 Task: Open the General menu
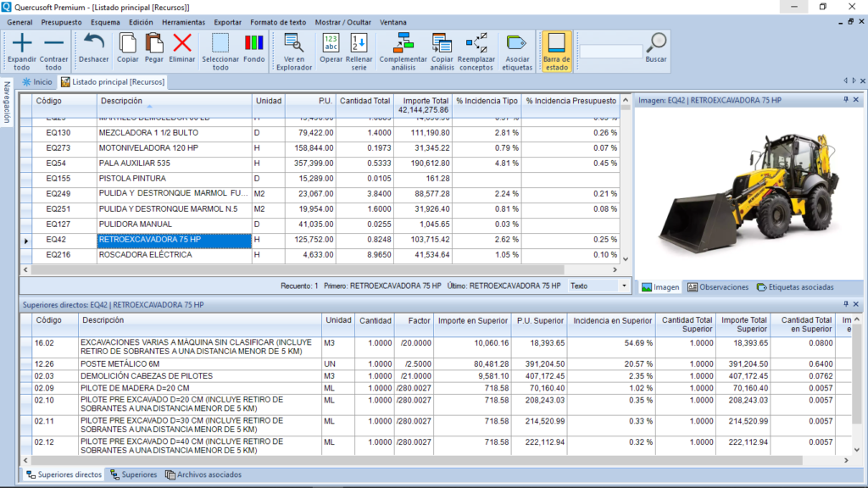click(x=19, y=22)
